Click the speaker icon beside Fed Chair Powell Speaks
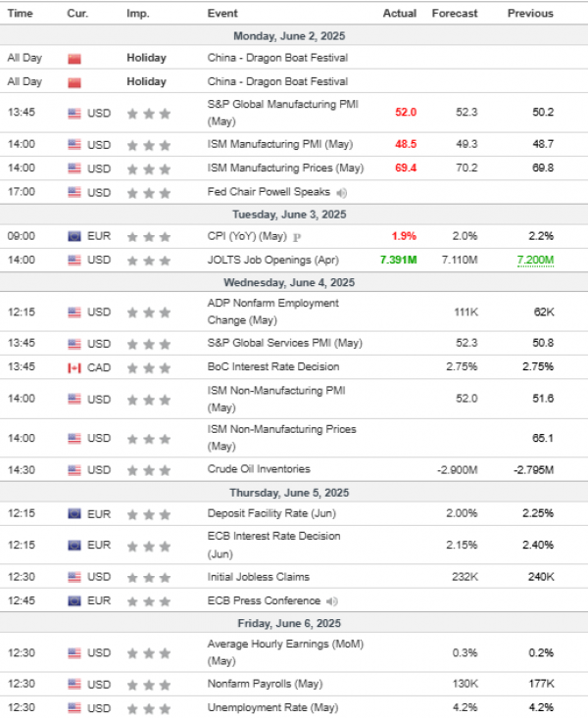The image size is (588, 718). click(x=341, y=192)
